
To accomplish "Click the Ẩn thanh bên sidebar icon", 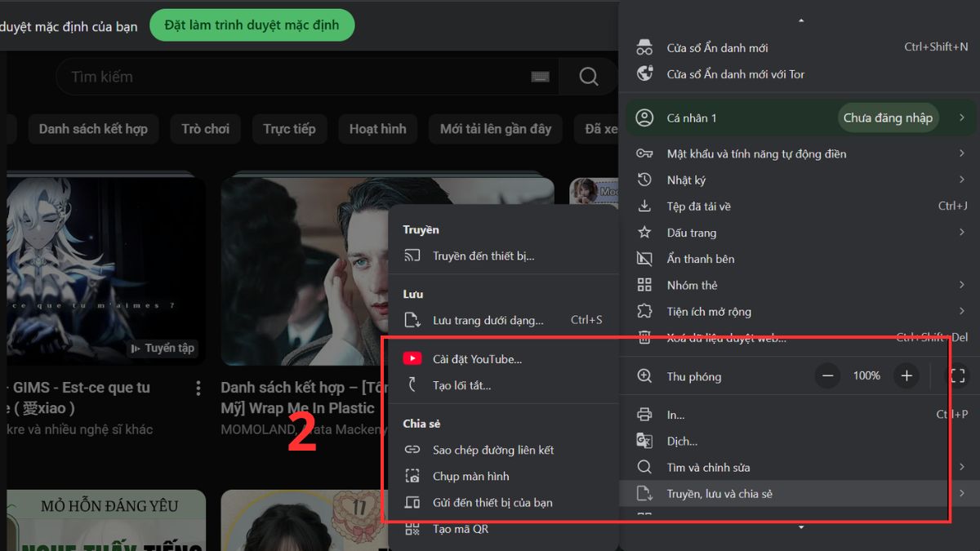I will click(x=645, y=259).
